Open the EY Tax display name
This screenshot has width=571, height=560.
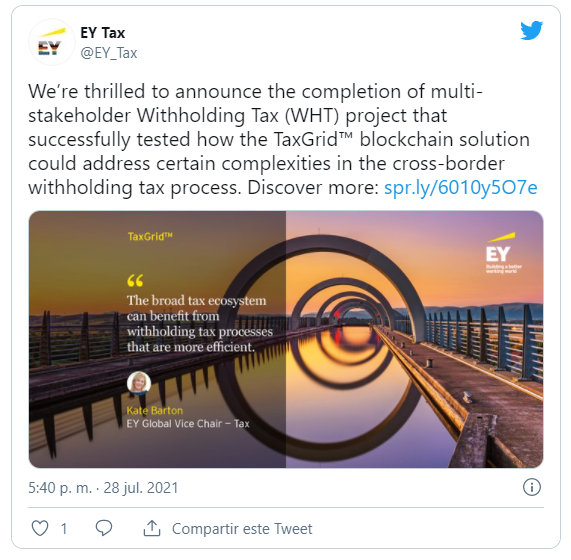tap(103, 33)
